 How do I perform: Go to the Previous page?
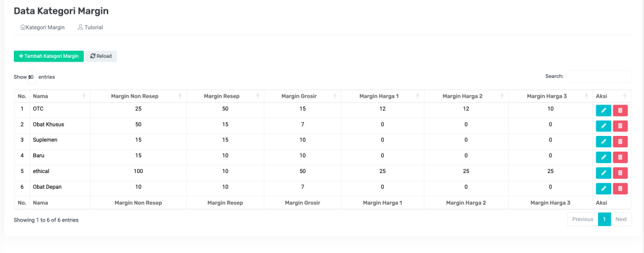tap(582, 219)
